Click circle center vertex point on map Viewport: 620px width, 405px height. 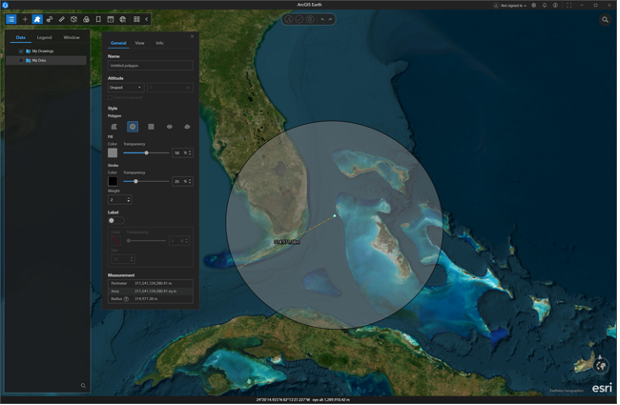point(336,216)
